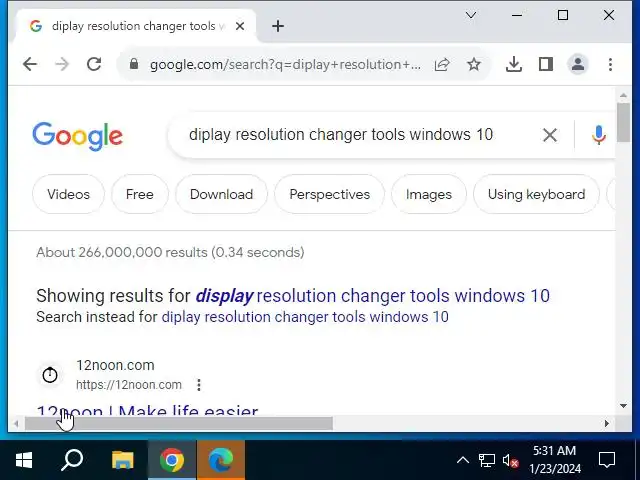
Task: Clear the Google search query
Action: pyautogui.click(x=550, y=135)
